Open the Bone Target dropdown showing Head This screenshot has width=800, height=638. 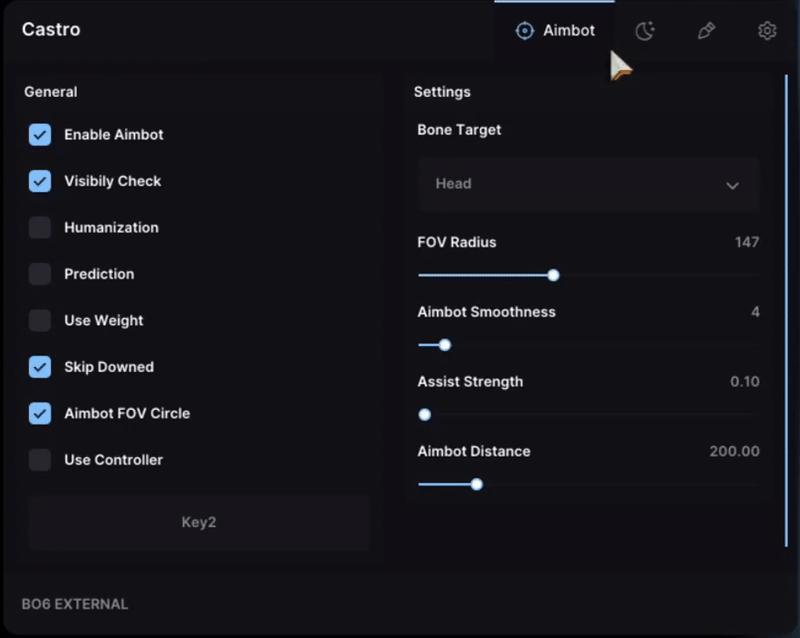point(589,184)
